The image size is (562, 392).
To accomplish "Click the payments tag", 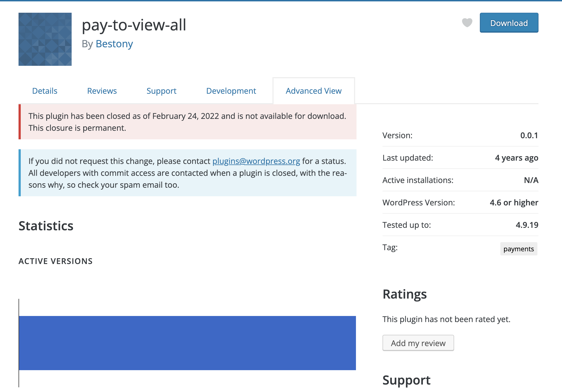I will (x=518, y=249).
